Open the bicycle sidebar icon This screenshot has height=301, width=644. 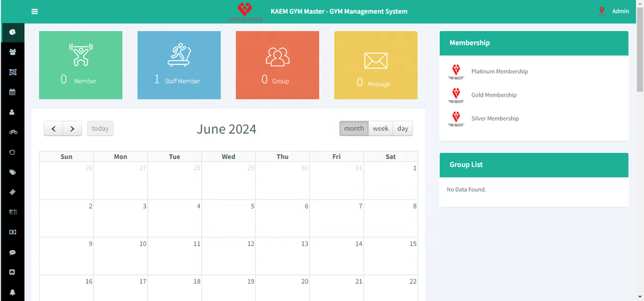[12, 132]
